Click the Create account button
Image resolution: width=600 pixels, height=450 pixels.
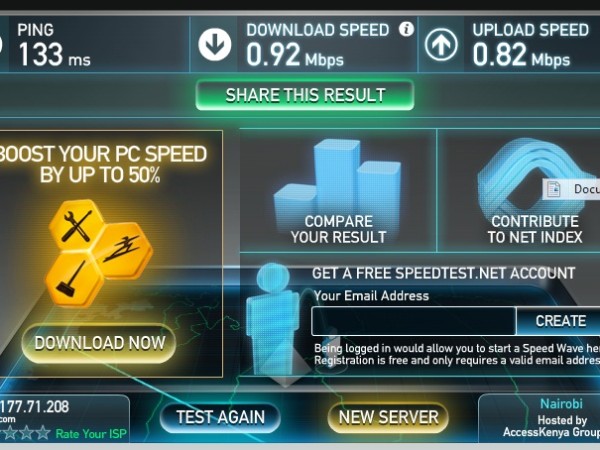pyautogui.click(x=560, y=321)
